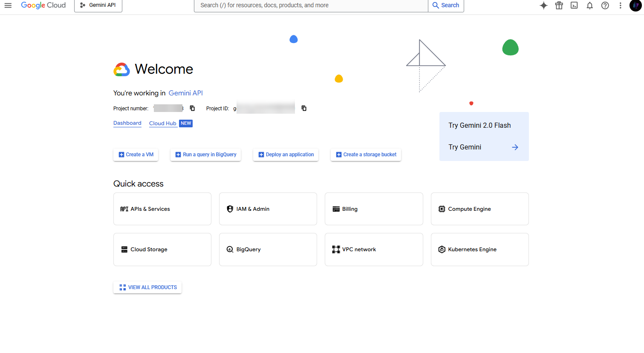Open the free trial gift icon

pyautogui.click(x=559, y=6)
